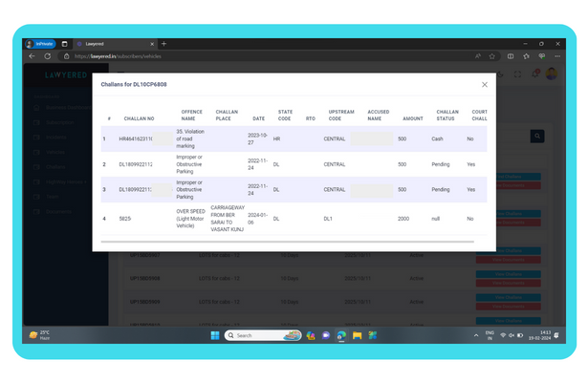Bookmark page with the star icon

tap(492, 56)
